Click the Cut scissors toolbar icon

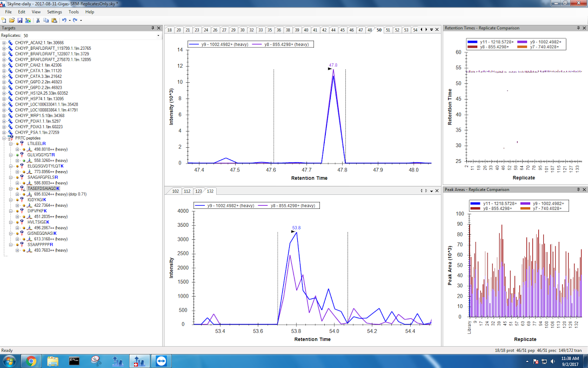click(38, 20)
